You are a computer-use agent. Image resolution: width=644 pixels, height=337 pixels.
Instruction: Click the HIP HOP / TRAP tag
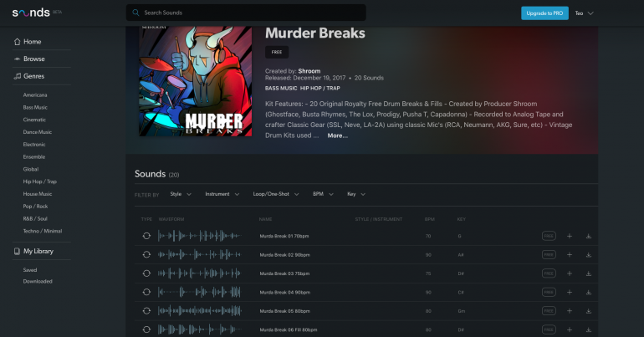[x=320, y=89]
